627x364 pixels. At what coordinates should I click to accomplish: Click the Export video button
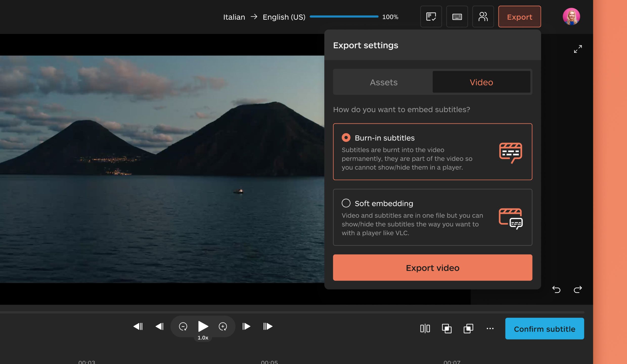pyautogui.click(x=433, y=268)
